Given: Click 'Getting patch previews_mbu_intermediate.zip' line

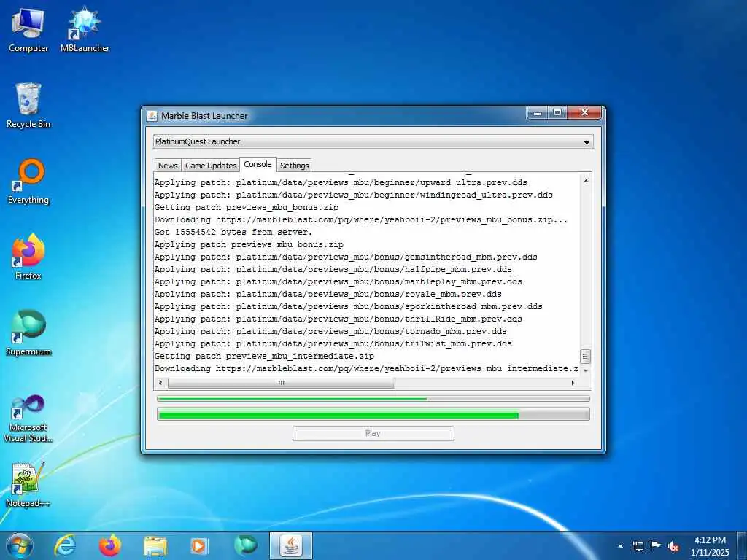Looking at the screenshot, I should pos(264,356).
